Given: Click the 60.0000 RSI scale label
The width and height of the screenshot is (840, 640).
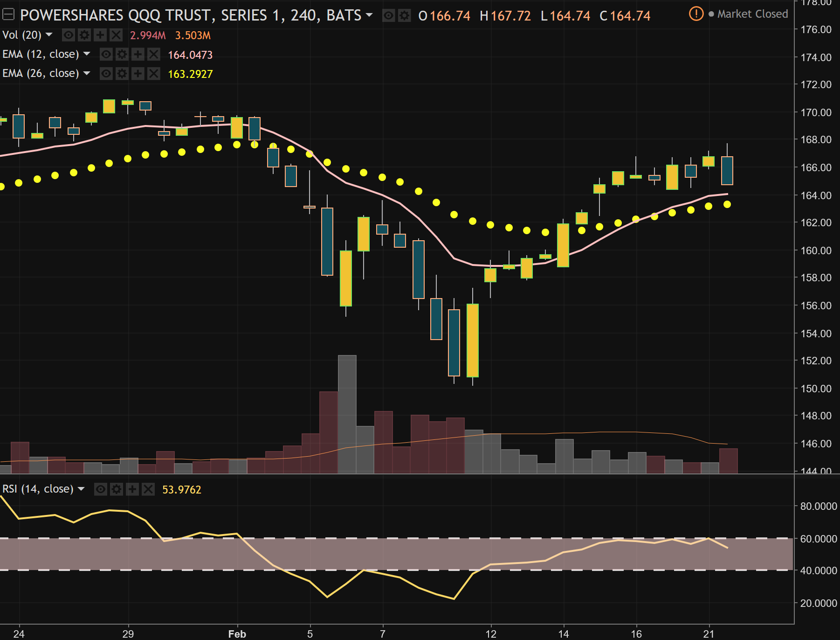Looking at the screenshot, I should [819, 539].
